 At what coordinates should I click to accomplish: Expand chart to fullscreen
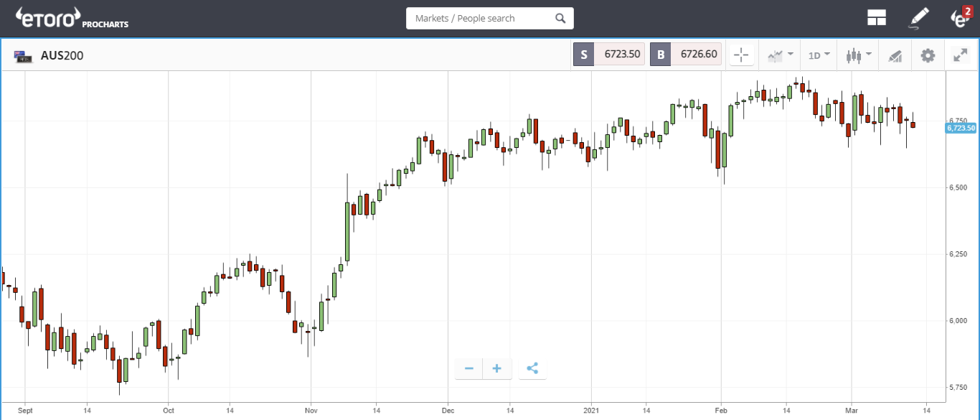tap(961, 54)
